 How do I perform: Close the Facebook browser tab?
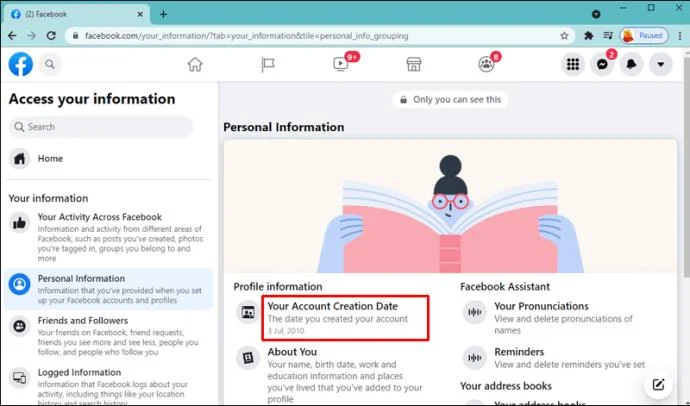(x=140, y=14)
